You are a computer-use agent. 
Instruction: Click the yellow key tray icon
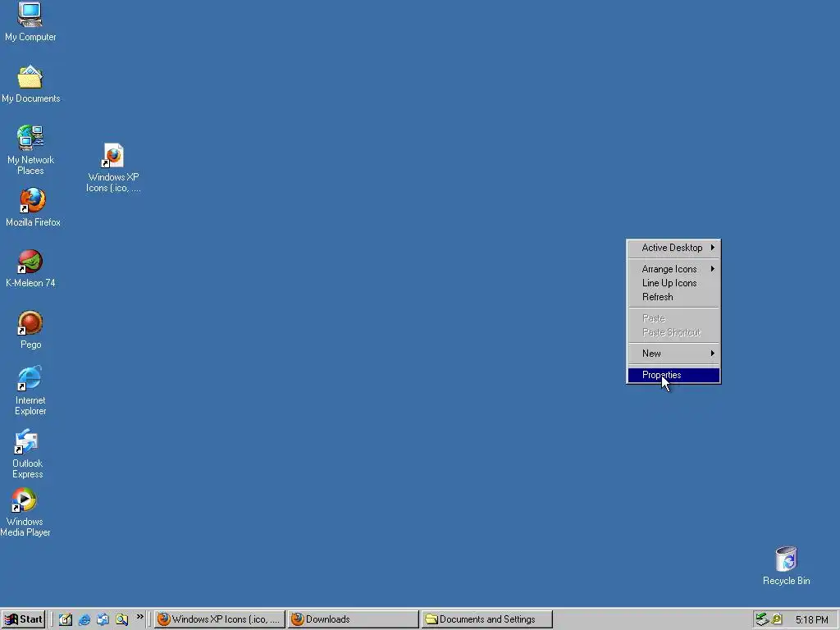tap(776, 619)
